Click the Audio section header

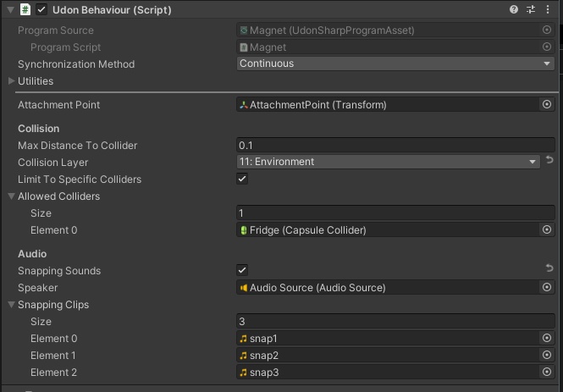(x=32, y=254)
